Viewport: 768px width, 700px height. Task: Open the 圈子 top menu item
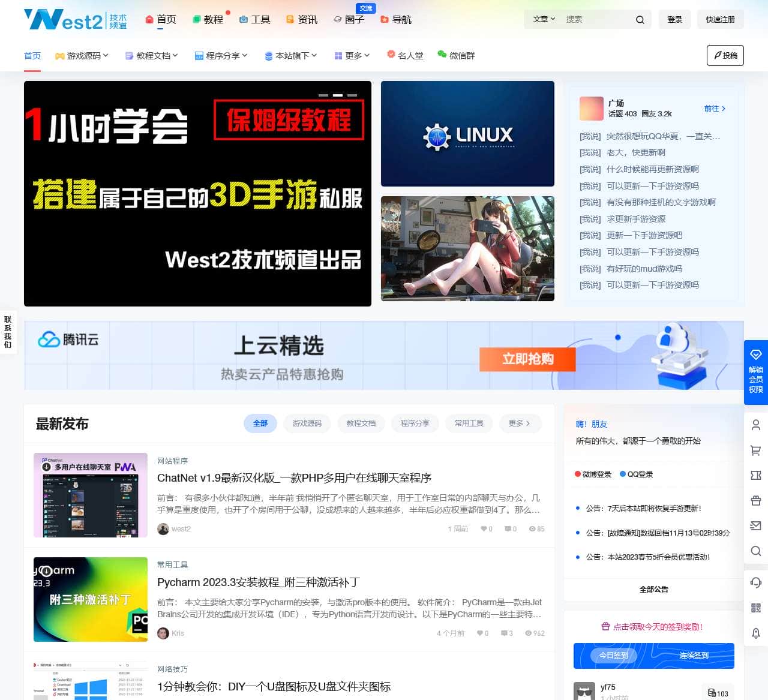(349, 20)
